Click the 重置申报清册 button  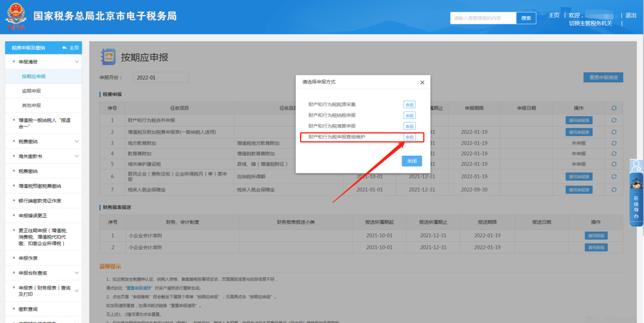click(603, 78)
